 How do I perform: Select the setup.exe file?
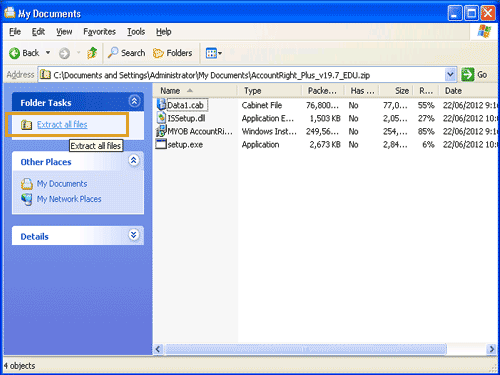click(x=185, y=145)
